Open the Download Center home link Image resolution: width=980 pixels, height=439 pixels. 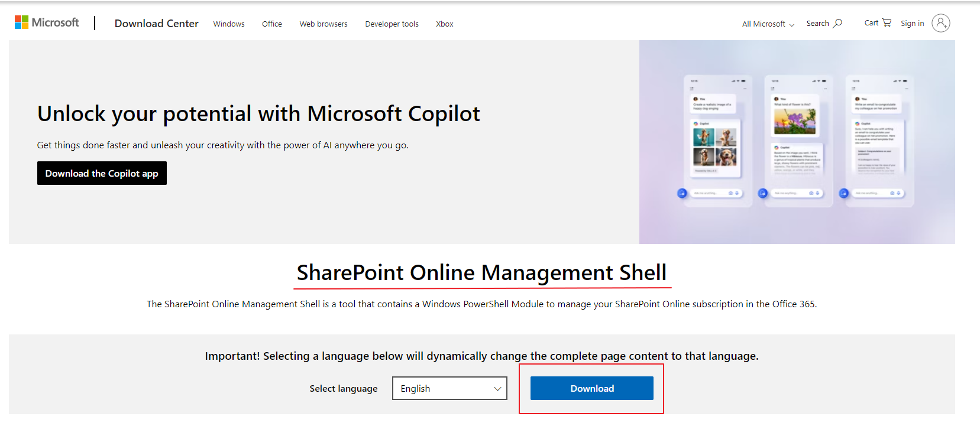[156, 24]
